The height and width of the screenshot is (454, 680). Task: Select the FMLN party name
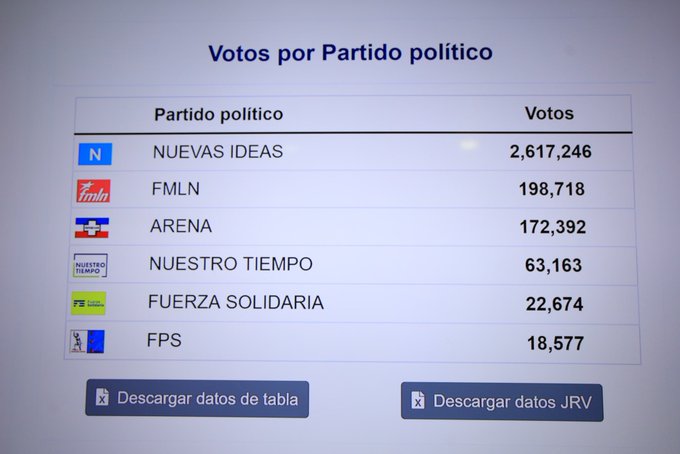(178, 189)
